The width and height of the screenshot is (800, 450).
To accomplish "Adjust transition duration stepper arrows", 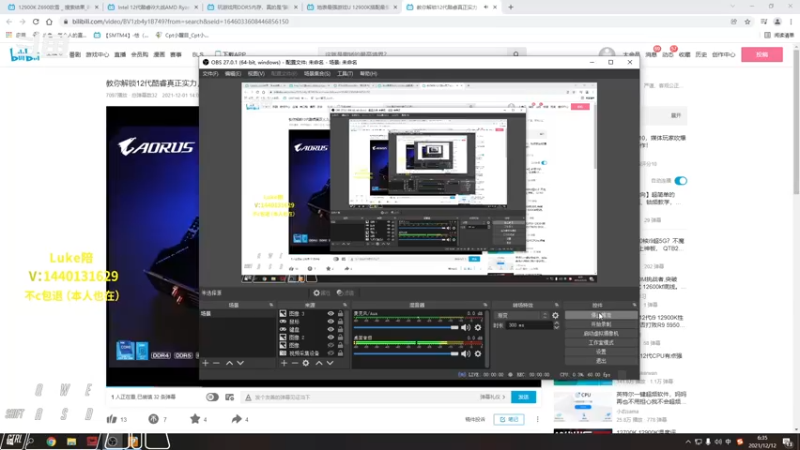I will [556, 325].
